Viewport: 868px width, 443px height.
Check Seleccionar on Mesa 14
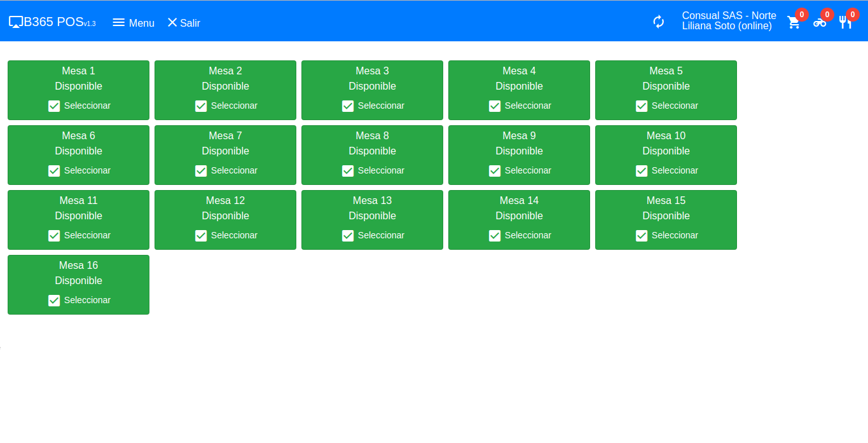tap(520, 236)
